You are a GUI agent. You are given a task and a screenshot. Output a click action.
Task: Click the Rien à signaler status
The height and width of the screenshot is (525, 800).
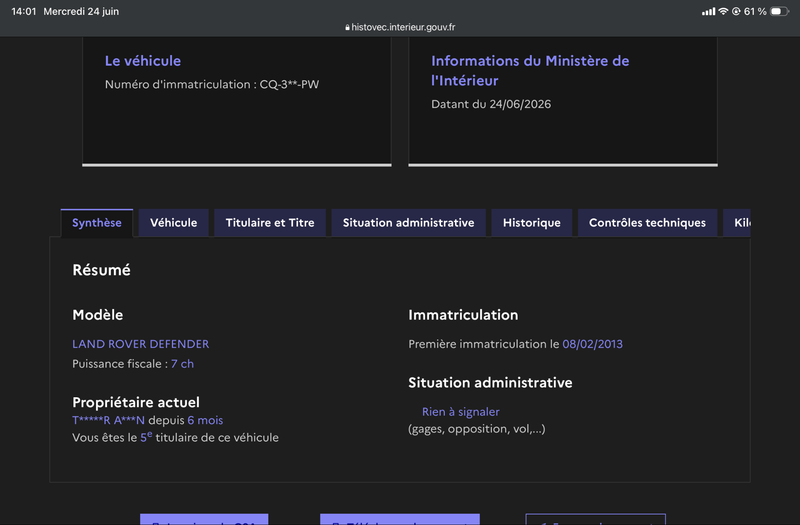pyautogui.click(x=461, y=412)
